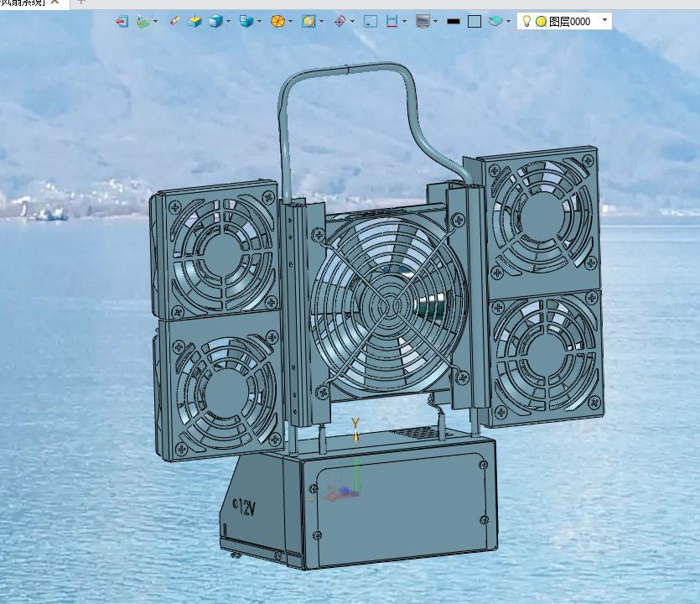Click the orange Y axis label
Viewport: 700px width, 604px height.
(x=355, y=423)
